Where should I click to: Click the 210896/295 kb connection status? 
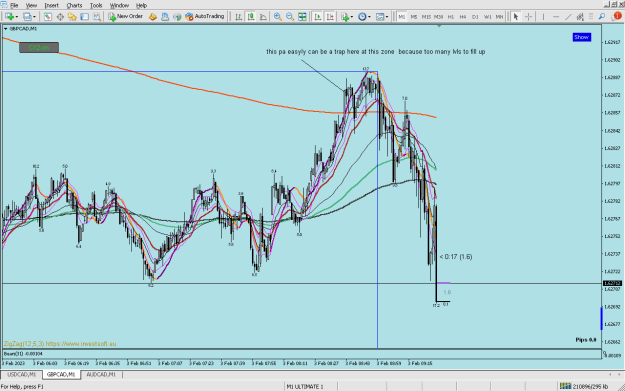tap(584, 386)
